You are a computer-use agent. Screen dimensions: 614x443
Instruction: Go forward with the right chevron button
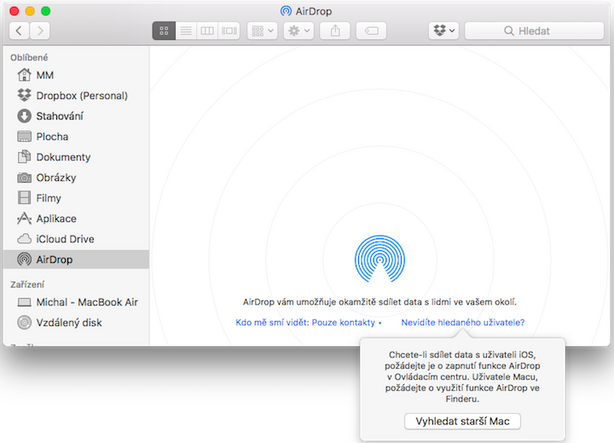(x=40, y=31)
